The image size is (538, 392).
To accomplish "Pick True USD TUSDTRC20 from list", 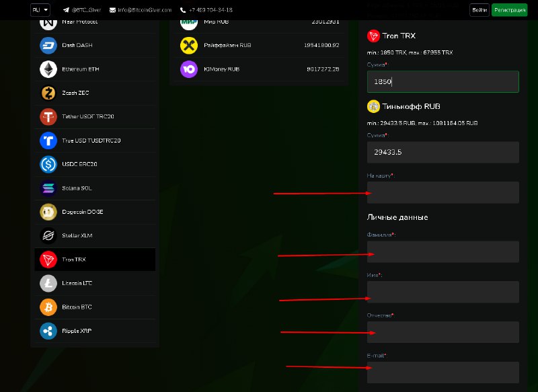I will (x=95, y=141).
